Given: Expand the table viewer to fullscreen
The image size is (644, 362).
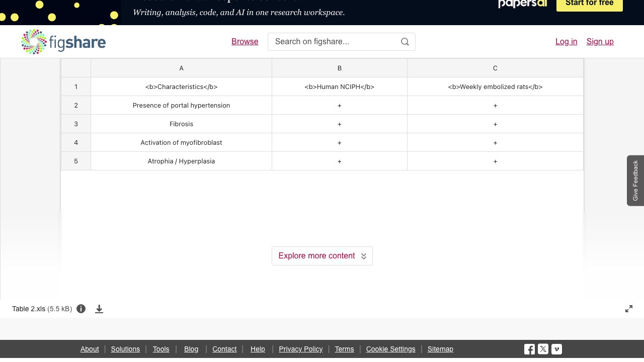Looking at the screenshot, I should click(x=629, y=309).
